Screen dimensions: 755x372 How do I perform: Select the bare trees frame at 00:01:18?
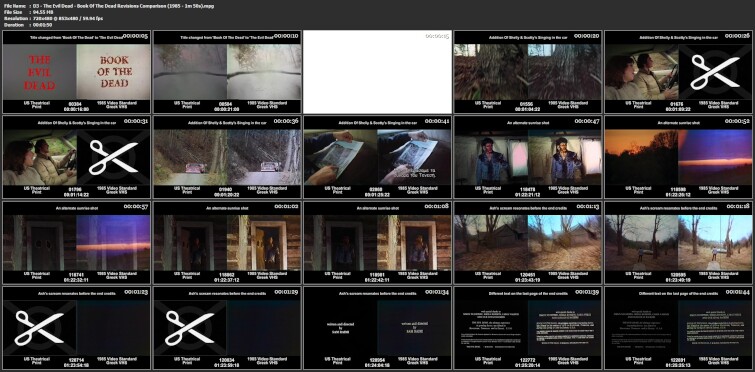click(678, 243)
